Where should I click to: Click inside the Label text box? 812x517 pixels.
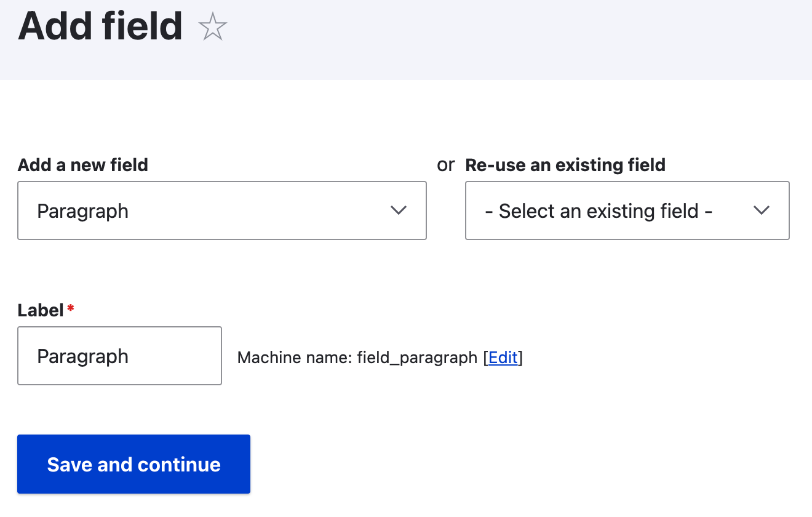[x=119, y=356]
